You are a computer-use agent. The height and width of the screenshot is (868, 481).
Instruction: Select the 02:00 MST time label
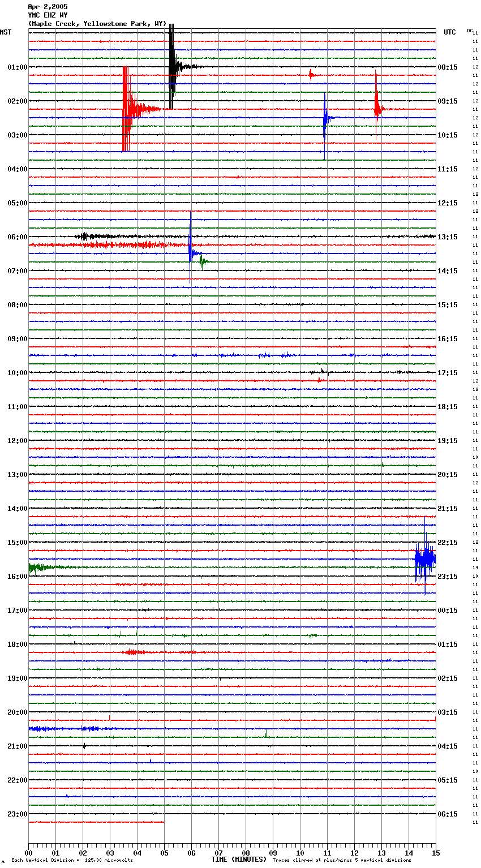coord(18,101)
